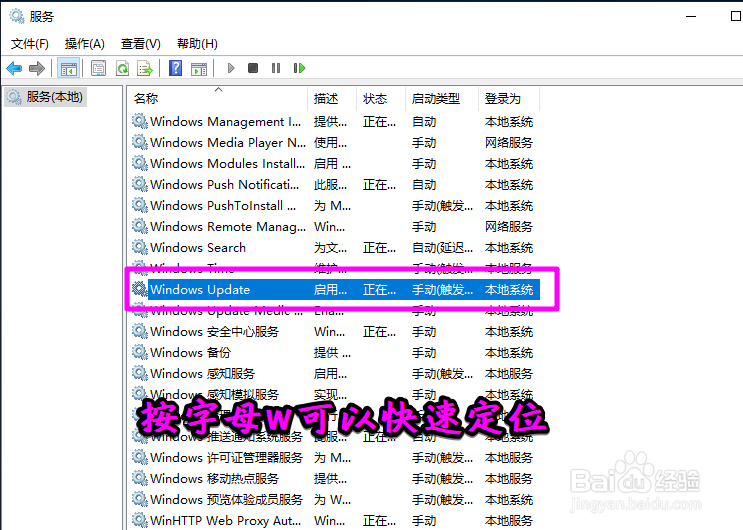Open the 帮助(H) menu
Screen dimensions: 743x530
(197, 44)
